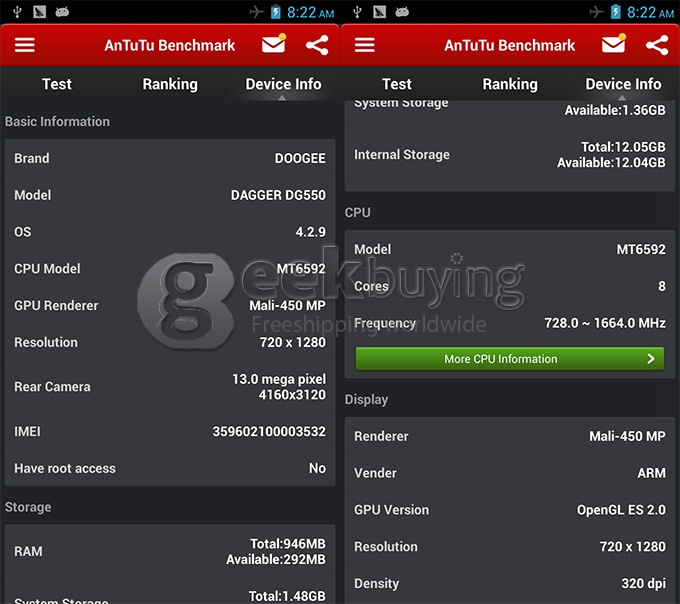
Task: Open the hamburger menu on the left phone screen
Action: point(25,46)
